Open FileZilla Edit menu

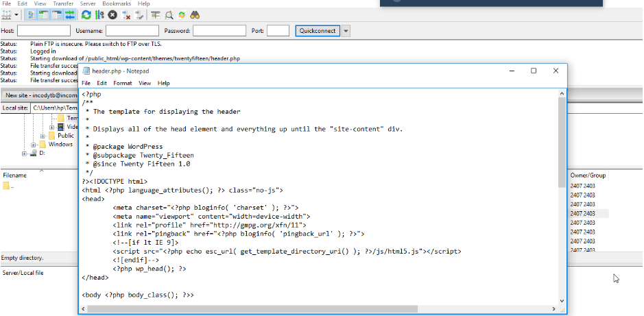coord(23,3)
